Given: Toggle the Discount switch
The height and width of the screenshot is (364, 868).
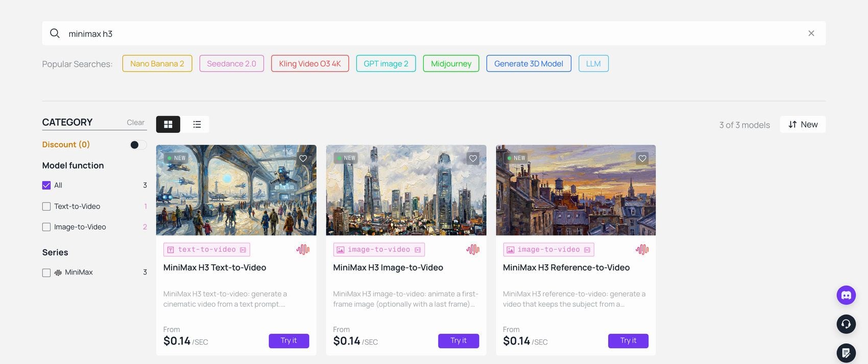Looking at the screenshot, I should pos(138,145).
